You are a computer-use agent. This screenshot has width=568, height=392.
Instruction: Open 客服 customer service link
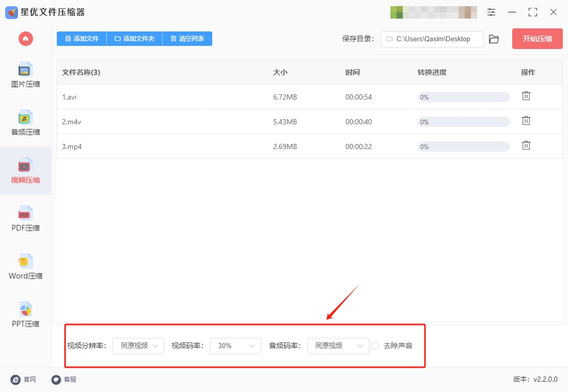[64, 379]
